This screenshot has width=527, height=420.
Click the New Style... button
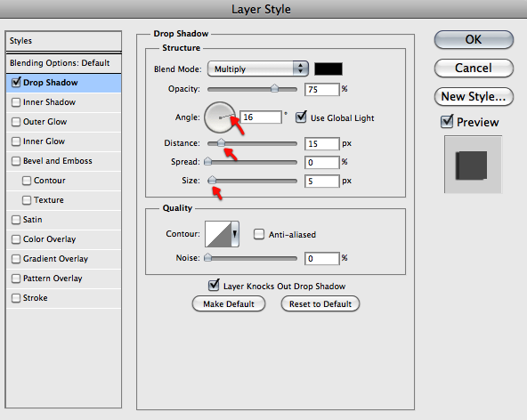pyautogui.click(x=474, y=97)
